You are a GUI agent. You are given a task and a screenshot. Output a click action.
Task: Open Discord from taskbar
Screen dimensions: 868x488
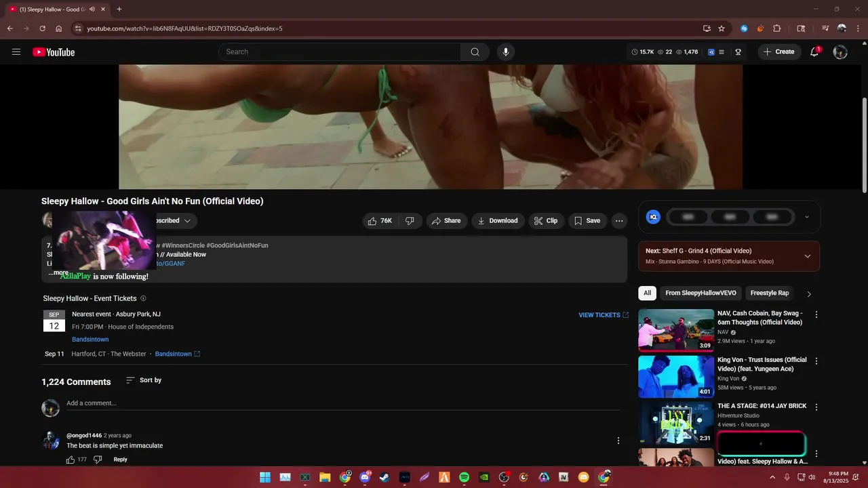[365, 477]
